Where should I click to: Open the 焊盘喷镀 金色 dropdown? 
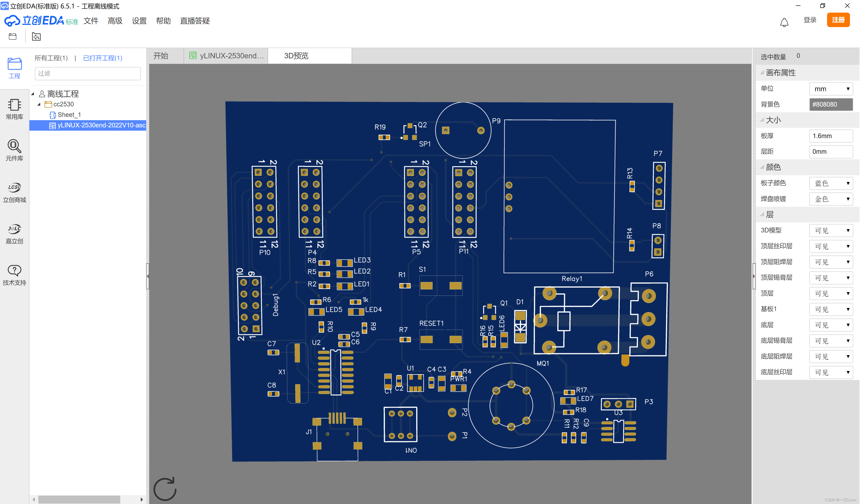pos(831,199)
